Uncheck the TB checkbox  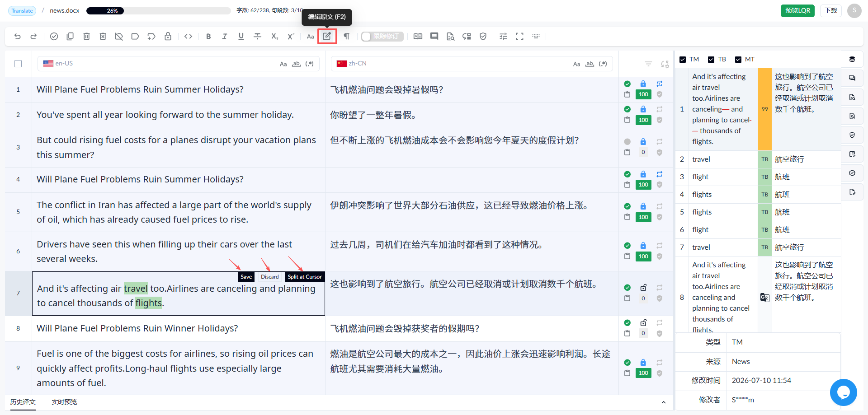(711, 60)
